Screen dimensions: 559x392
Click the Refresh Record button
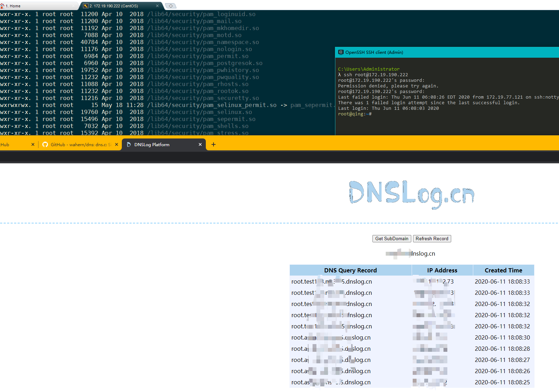[x=432, y=238]
